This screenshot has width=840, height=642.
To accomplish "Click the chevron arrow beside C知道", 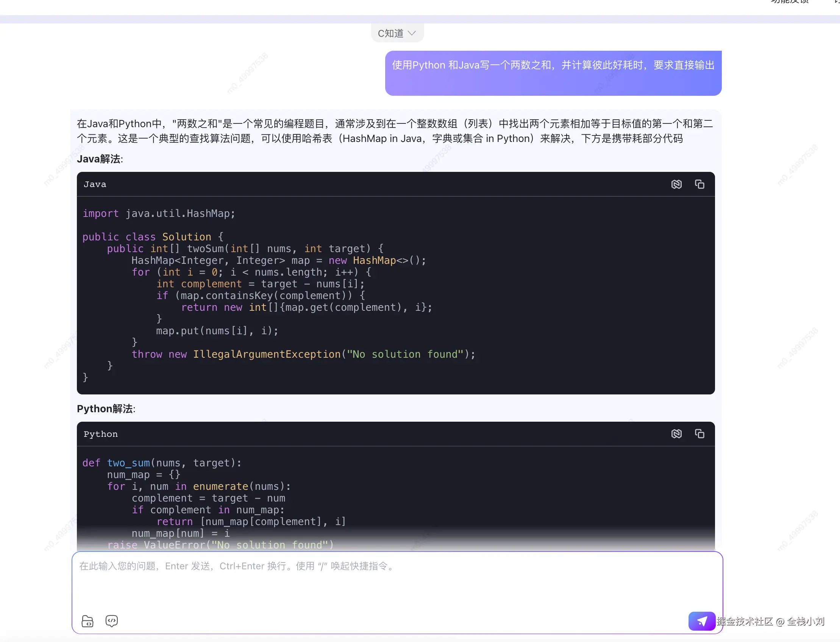I will pos(412,33).
